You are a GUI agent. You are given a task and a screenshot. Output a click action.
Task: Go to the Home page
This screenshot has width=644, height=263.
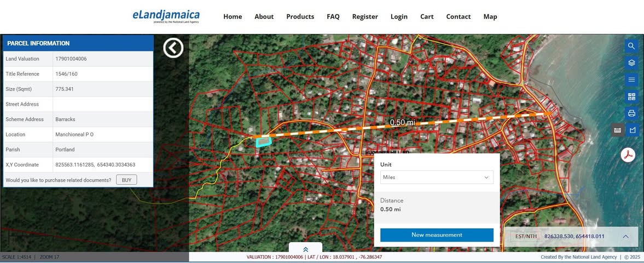click(x=233, y=16)
